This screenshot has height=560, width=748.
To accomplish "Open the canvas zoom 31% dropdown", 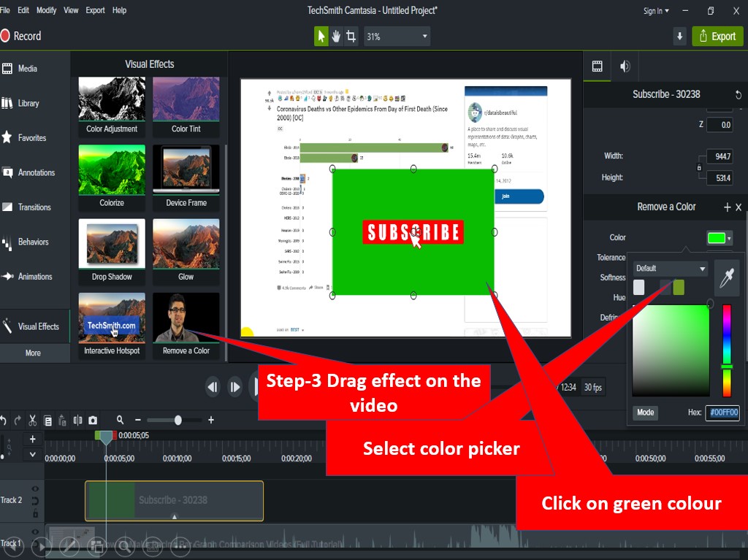I will click(397, 37).
